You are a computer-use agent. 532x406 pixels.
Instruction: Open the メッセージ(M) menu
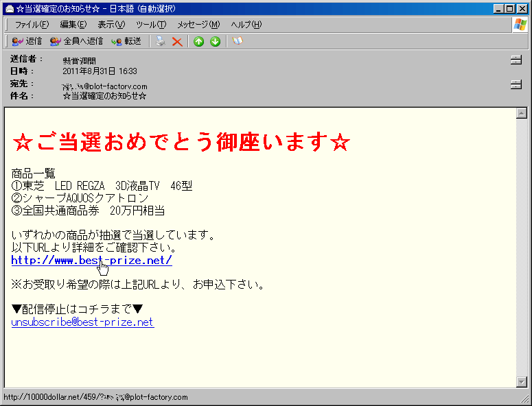(198, 25)
